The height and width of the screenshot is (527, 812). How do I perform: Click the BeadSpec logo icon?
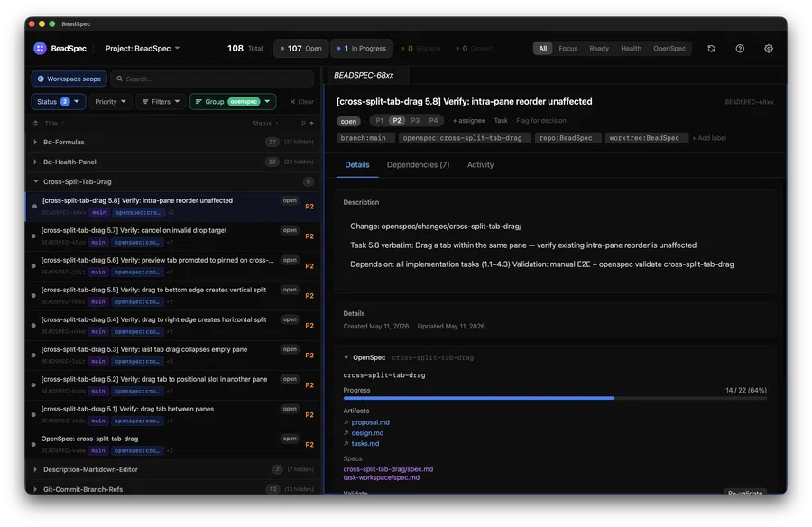(40, 48)
